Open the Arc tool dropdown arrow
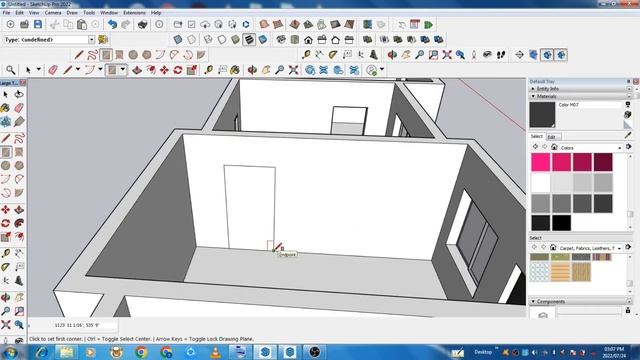The image size is (640, 360). pyautogui.click(x=100, y=70)
